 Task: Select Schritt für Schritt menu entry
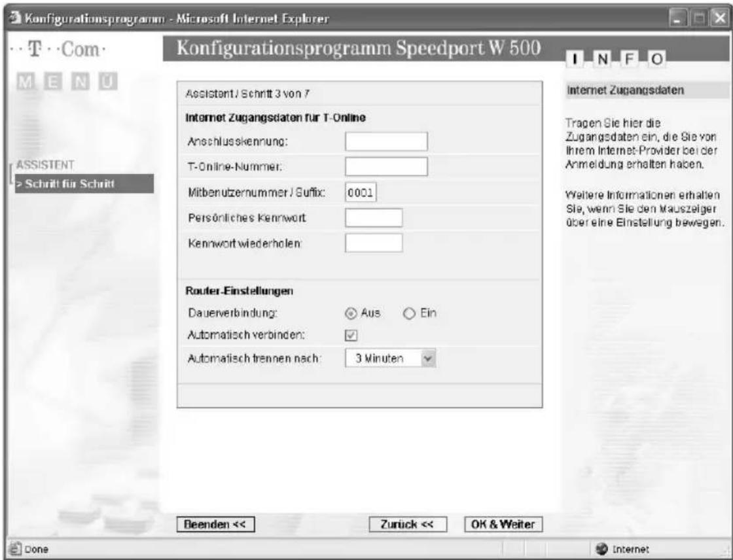point(84,184)
